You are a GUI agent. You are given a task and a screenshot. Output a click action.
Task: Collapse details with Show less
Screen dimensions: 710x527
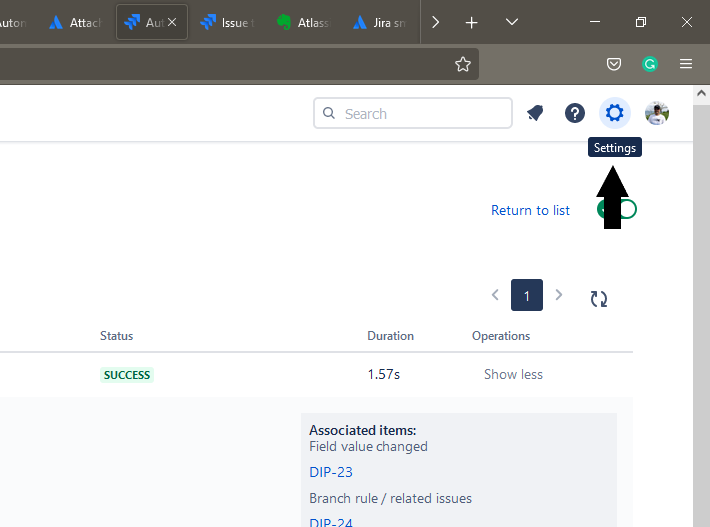(x=513, y=374)
